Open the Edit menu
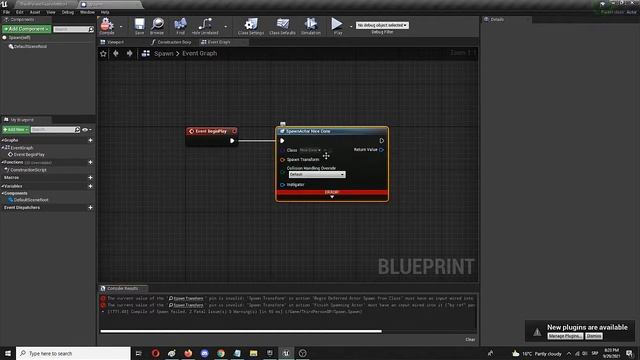640x360 pixels. point(20,12)
